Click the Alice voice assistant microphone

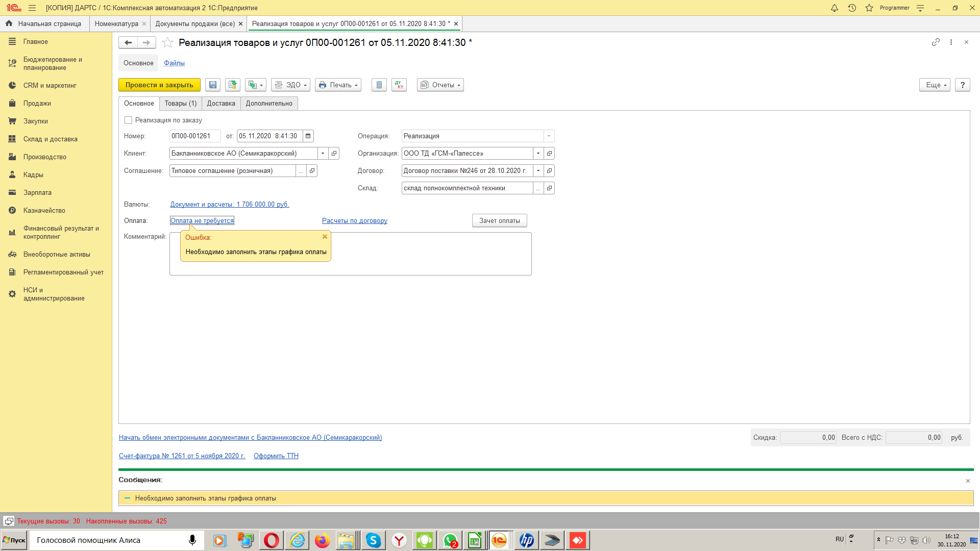pos(192,540)
